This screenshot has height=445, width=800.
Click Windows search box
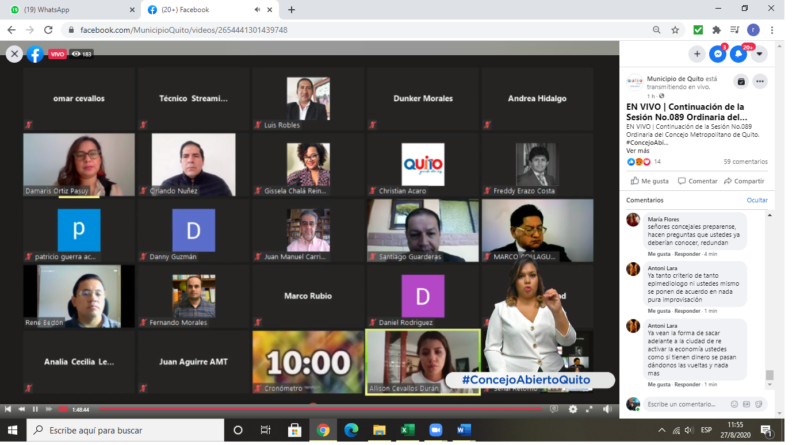click(125, 430)
